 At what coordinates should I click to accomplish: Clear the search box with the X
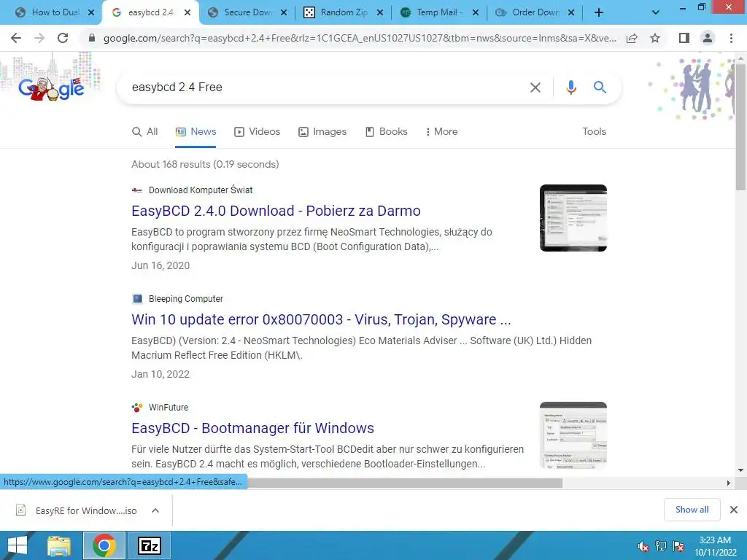pyautogui.click(x=535, y=87)
